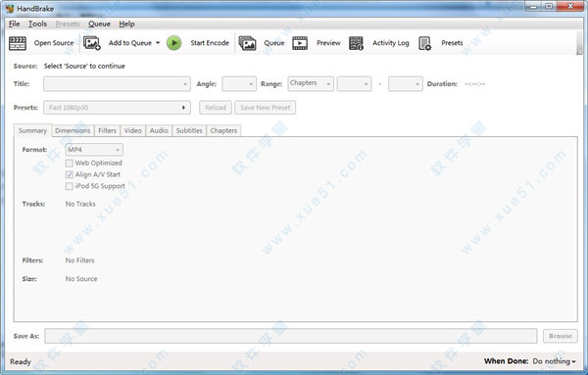Open the range start chapter dropdown
The height and width of the screenshot is (375, 588).
(x=354, y=84)
